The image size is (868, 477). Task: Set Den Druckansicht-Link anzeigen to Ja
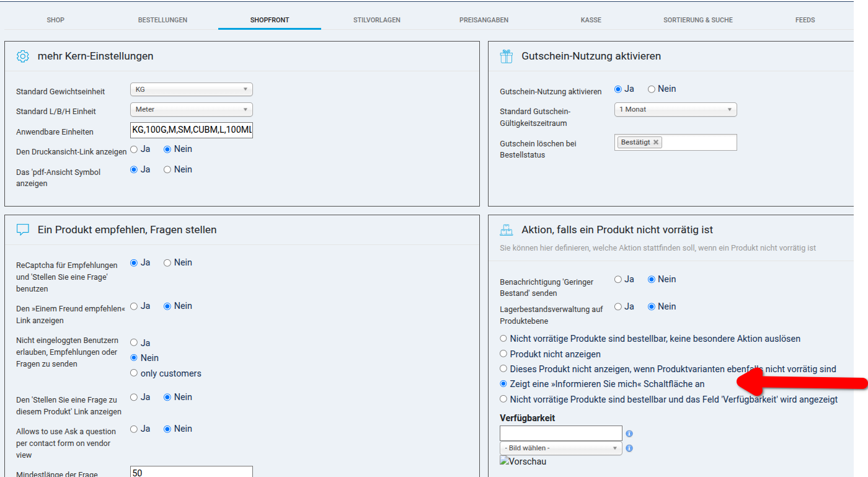click(x=134, y=149)
